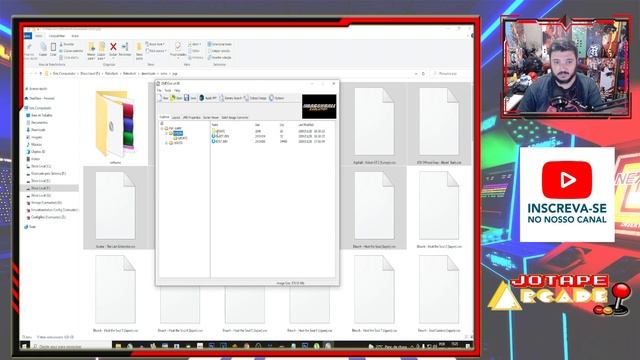Open the Compartilhar ribbon tab in Explorer
Image resolution: width=640 pixels, height=360 pixels.
coord(57,36)
